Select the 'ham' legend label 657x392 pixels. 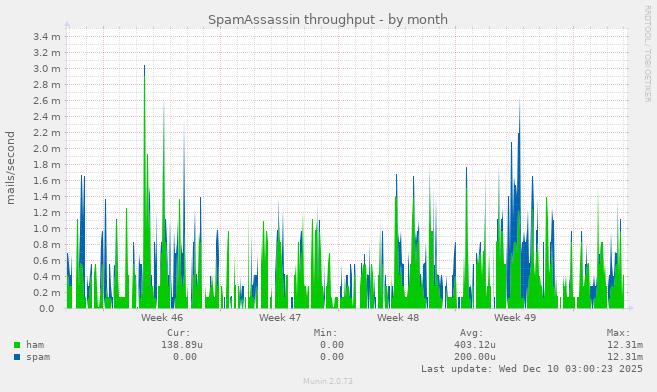(35, 345)
